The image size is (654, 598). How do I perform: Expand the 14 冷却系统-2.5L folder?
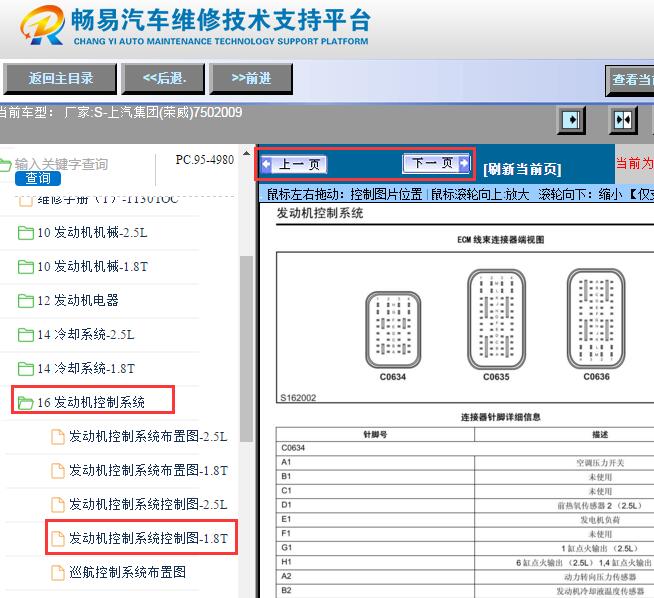(86, 334)
